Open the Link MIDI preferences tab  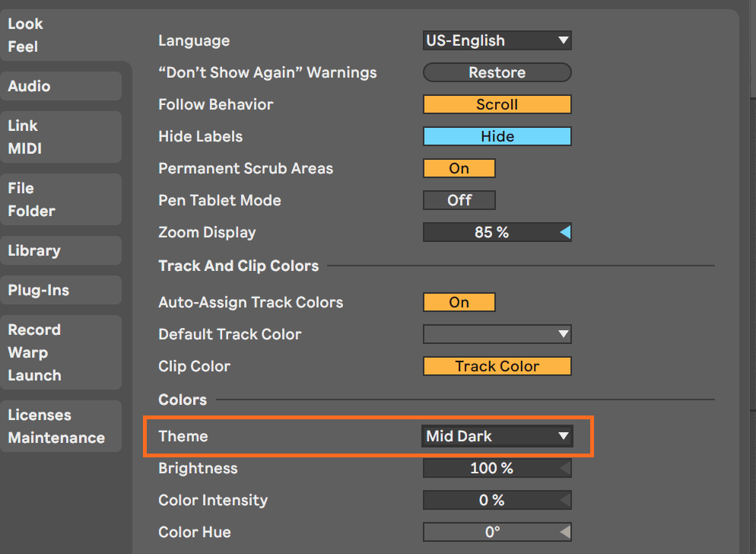pos(61,137)
